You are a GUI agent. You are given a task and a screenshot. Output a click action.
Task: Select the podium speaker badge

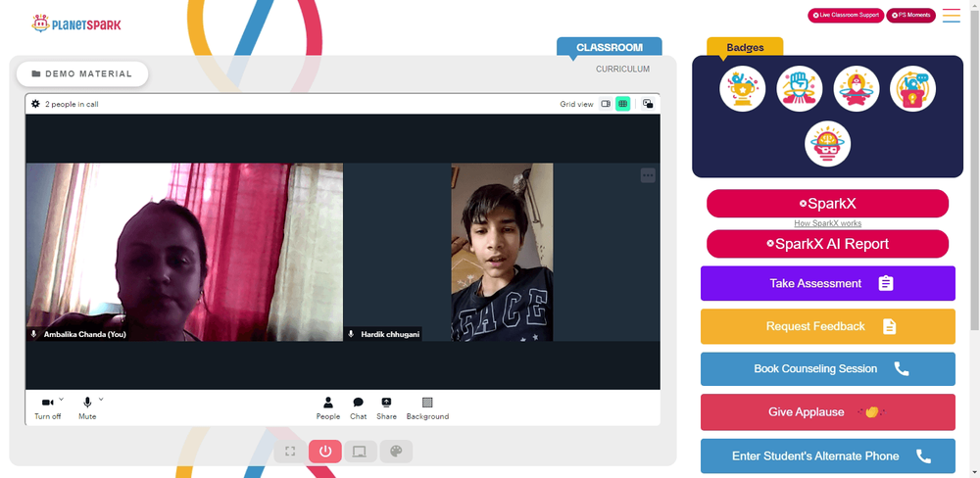pos(913,89)
